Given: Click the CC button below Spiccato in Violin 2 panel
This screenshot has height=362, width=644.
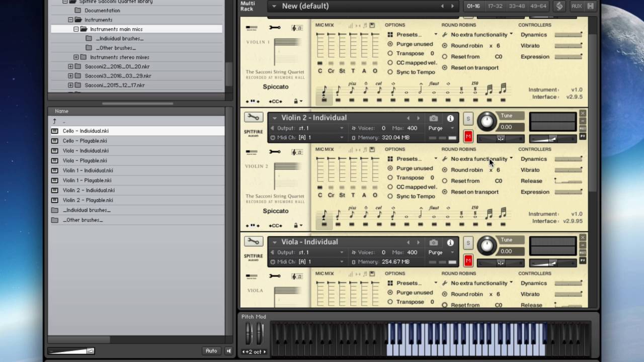Looking at the screenshot, I should (275, 226).
